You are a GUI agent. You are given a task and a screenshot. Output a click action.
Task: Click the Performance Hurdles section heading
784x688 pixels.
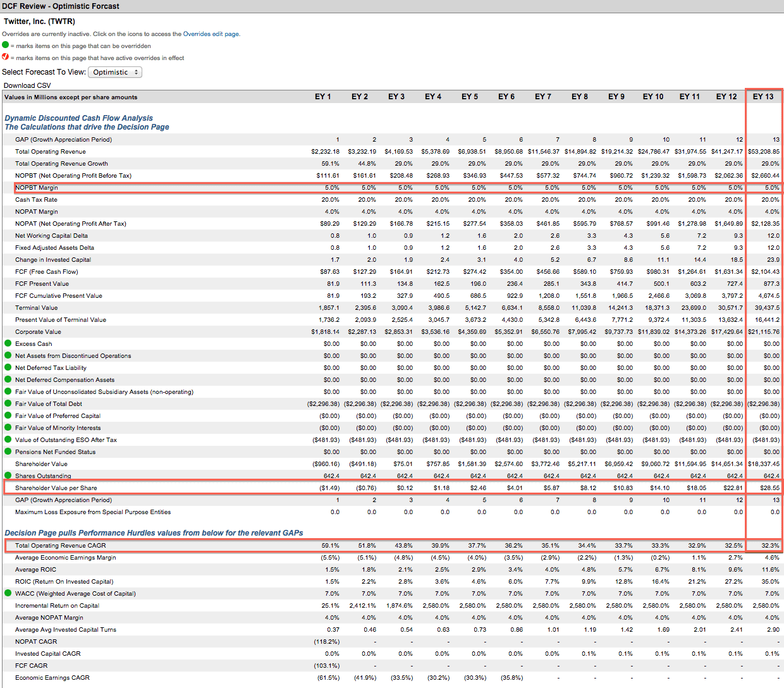(x=154, y=533)
